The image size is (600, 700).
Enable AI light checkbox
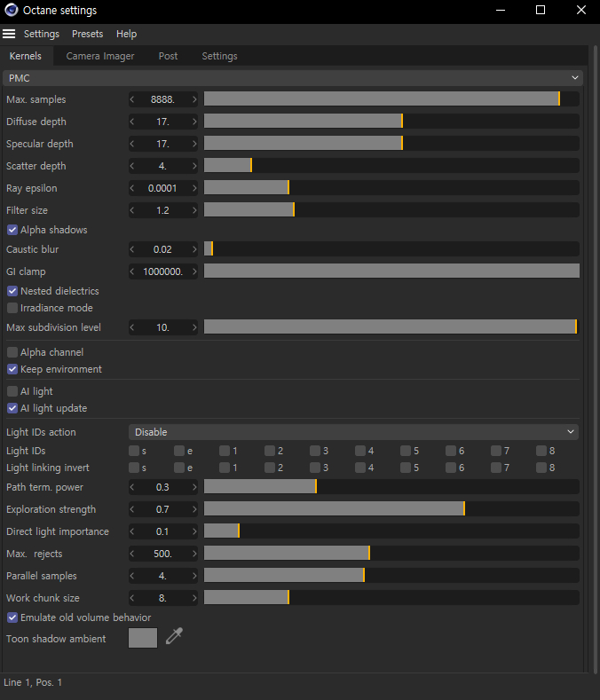(x=12, y=391)
